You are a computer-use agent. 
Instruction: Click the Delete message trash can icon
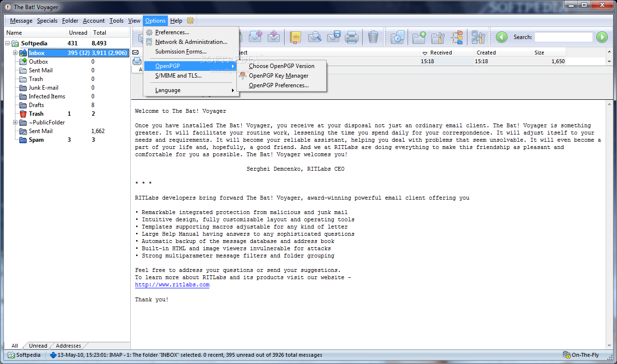point(373,37)
